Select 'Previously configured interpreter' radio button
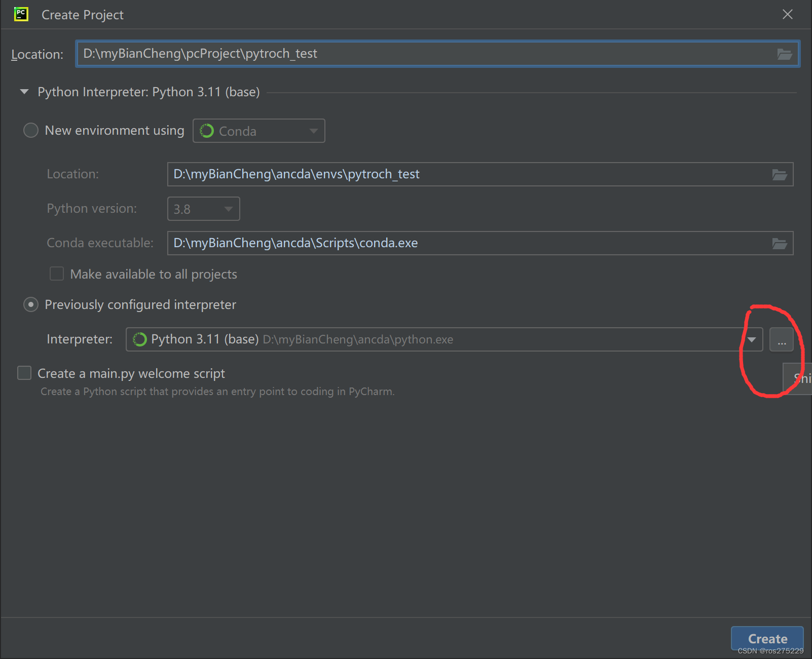This screenshot has height=659, width=812. (30, 304)
